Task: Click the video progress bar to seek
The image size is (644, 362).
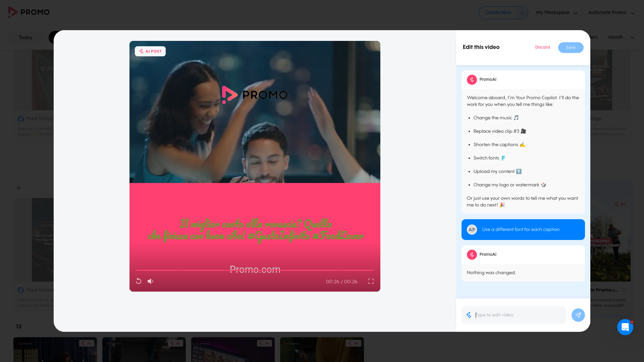Action: (255, 270)
